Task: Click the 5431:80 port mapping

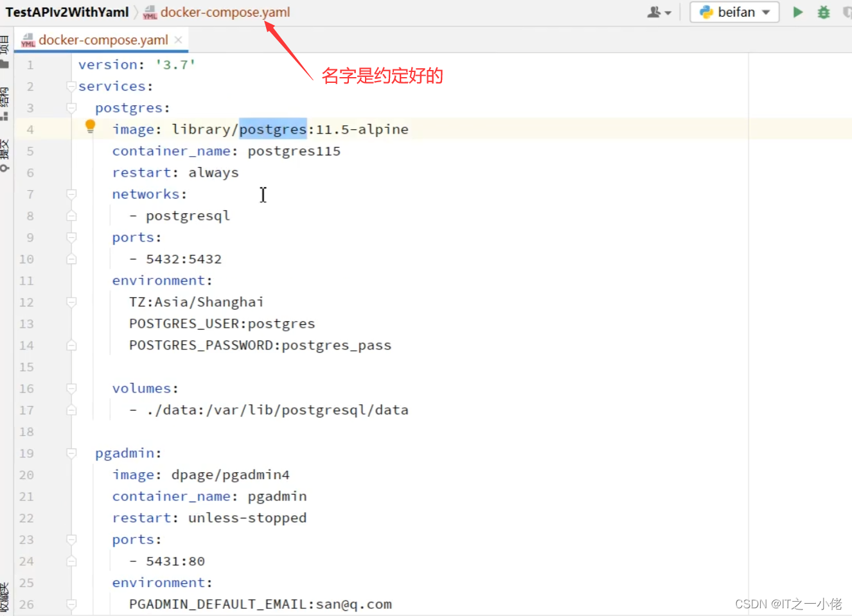Action: [x=175, y=561]
